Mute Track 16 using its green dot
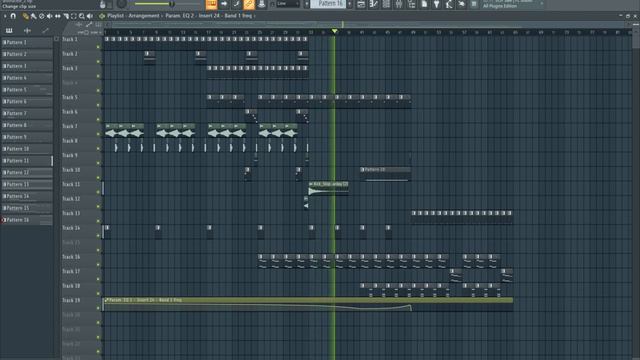 coord(98,264)
